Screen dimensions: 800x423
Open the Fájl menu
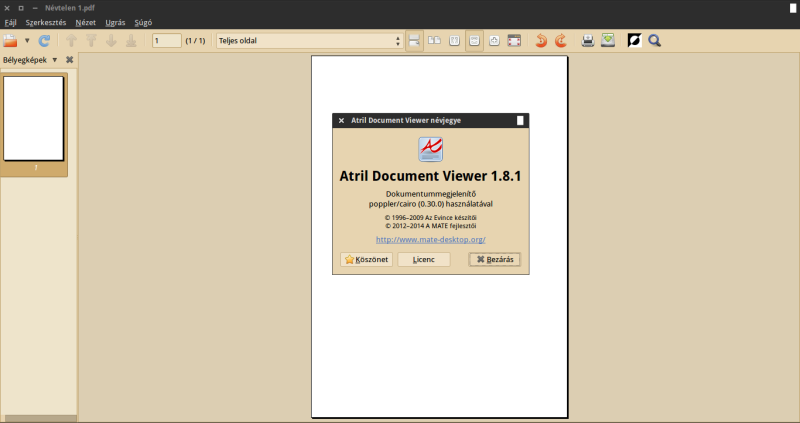pyautogui.click(x=10, y=23)
